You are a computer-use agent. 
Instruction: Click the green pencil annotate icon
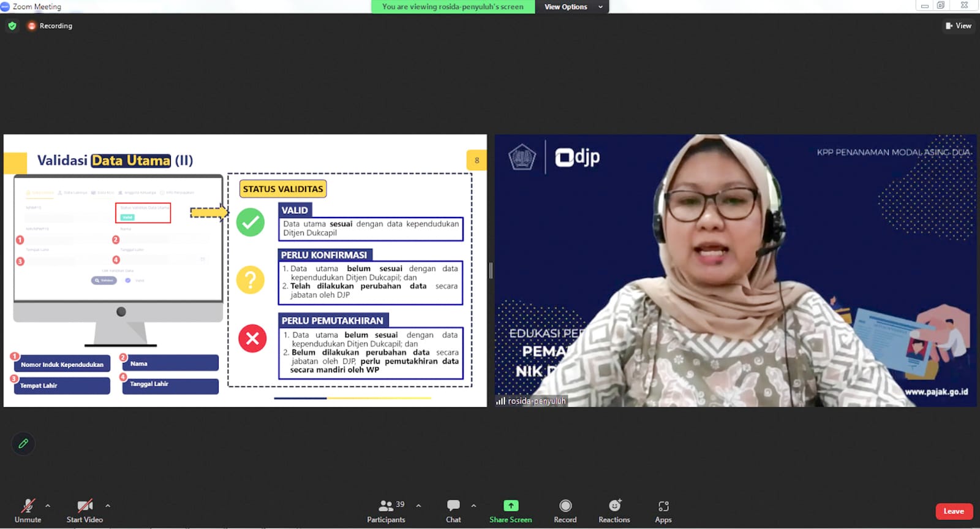(x=23, y=443)
